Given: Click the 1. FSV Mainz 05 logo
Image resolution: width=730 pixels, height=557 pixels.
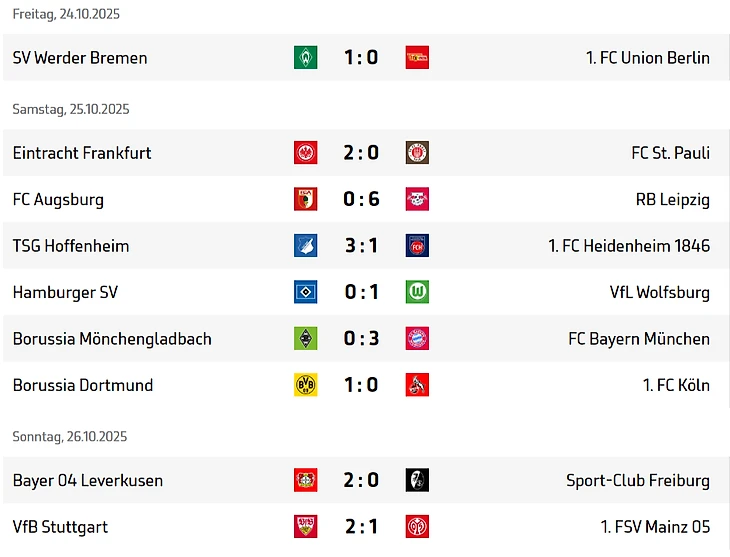Looking at the screenshot, I should 417,527.
